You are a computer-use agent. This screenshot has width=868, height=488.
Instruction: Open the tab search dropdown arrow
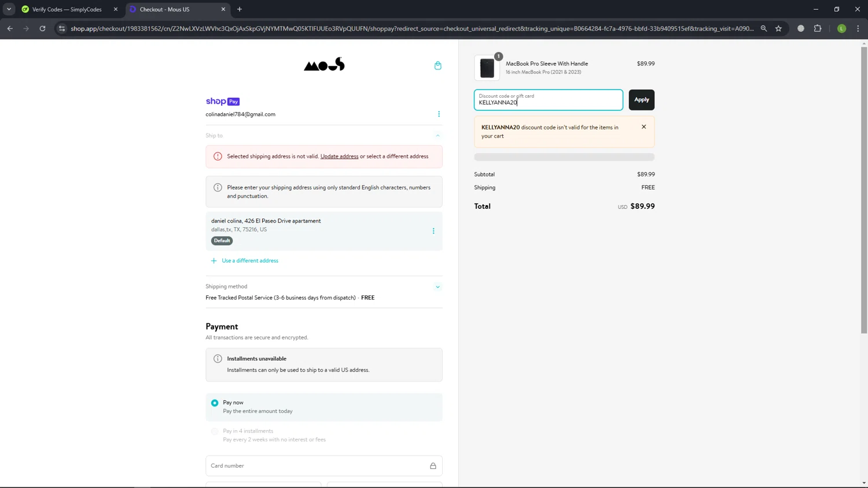click(x=9, y=9)
